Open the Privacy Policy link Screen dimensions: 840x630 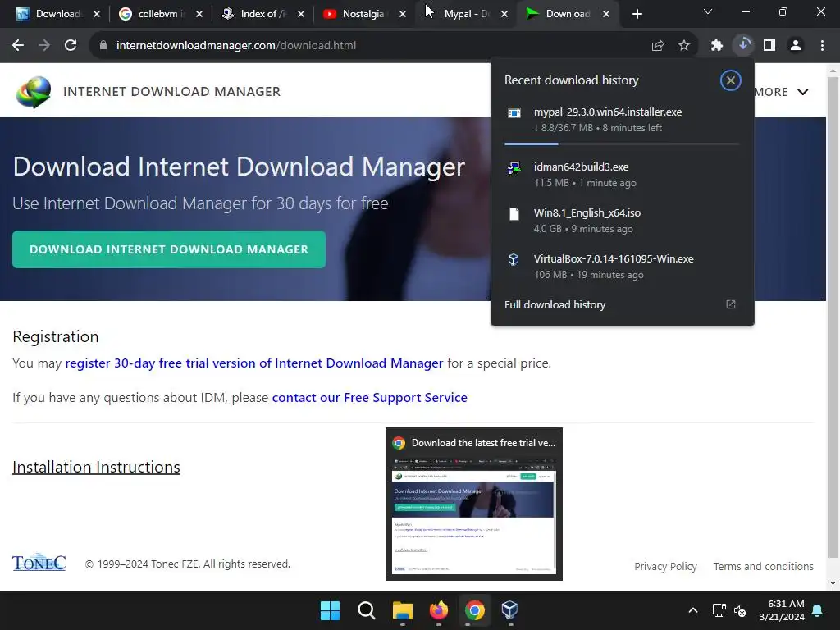pos(665,566)
